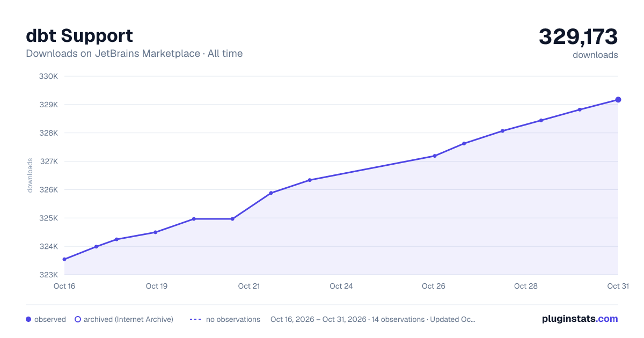Click the dashed 'no observations' legend line
The height and width of the screenshot is (338, 644).
195,319
